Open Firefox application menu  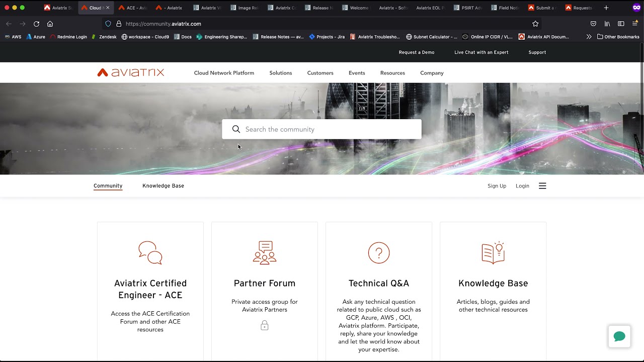click(x=635, y=24)
